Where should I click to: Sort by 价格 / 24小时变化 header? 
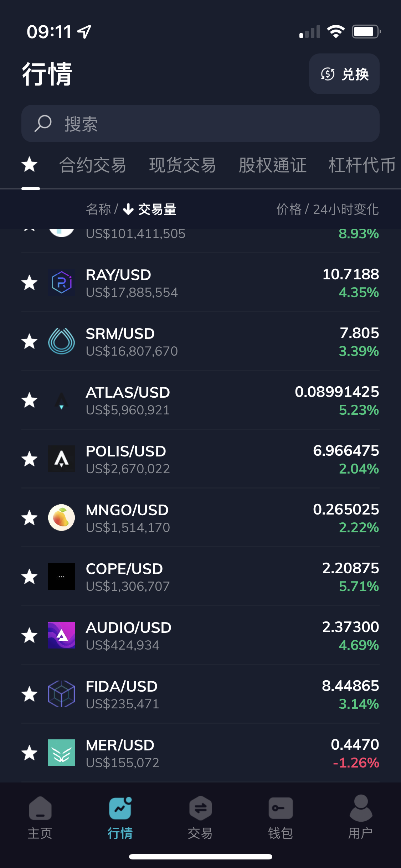328,209
